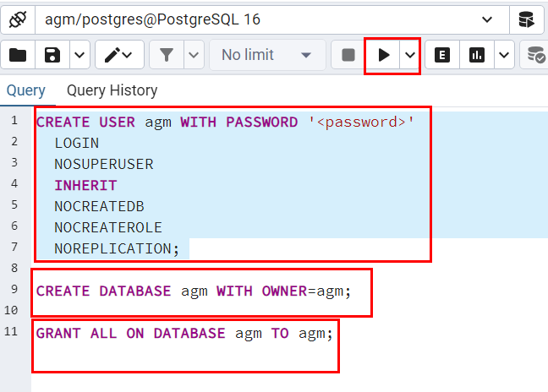Switch to the Query History tab

(112, 90)
